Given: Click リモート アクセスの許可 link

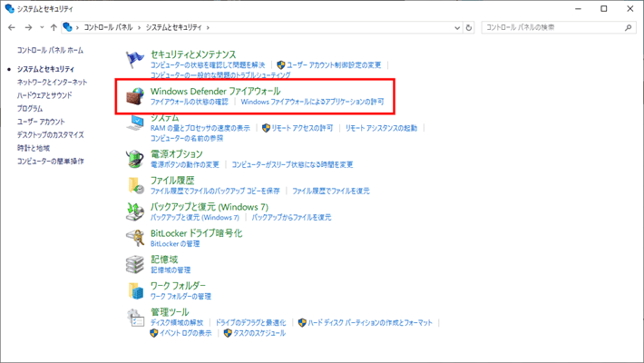Looking at the screenshot, I should pos(302,128).
